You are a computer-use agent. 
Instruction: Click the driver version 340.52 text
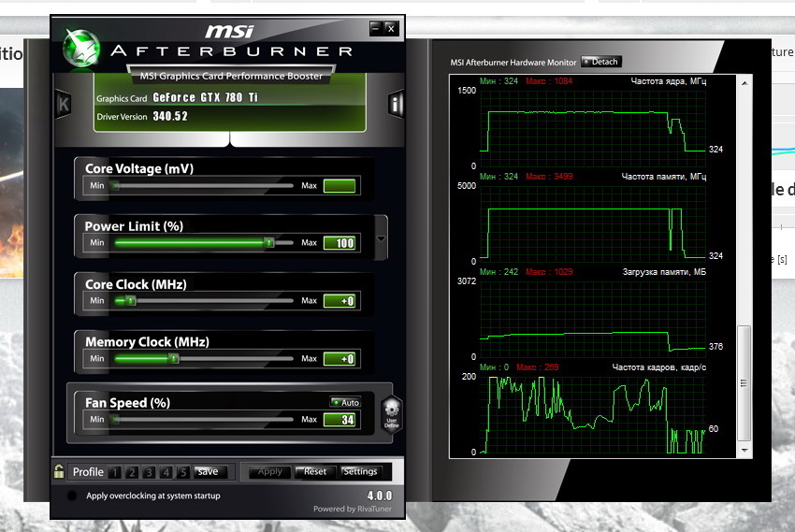tap(170, 117)
